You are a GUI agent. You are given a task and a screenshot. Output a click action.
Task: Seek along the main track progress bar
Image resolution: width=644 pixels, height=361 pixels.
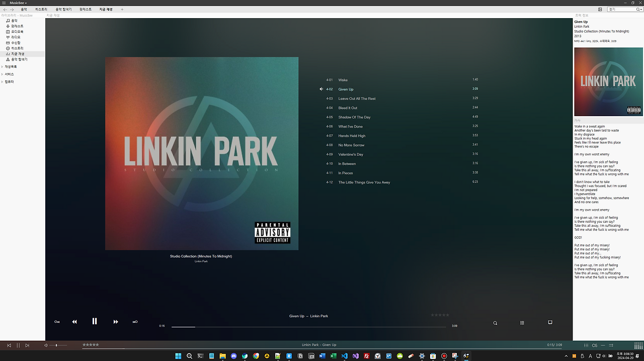(308, 327)
